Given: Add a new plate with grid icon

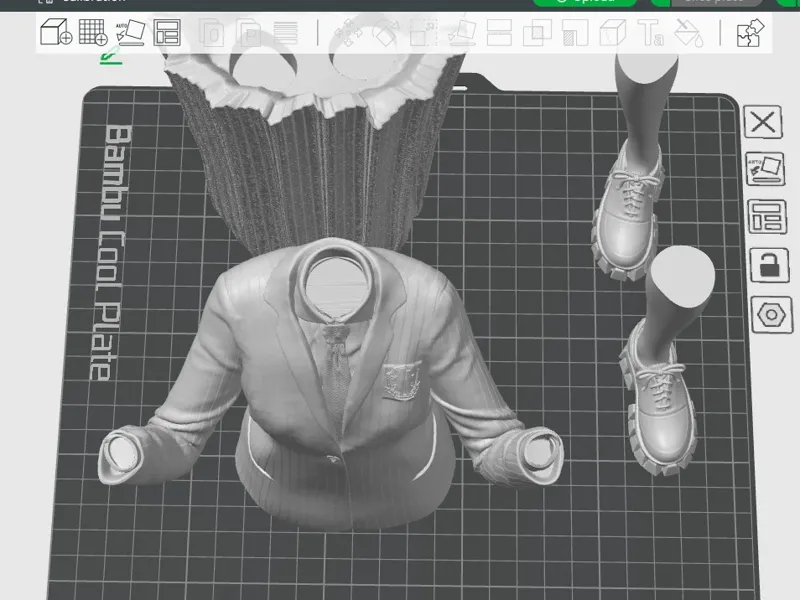Looking at the screenshot, I should tap(93, 32).
